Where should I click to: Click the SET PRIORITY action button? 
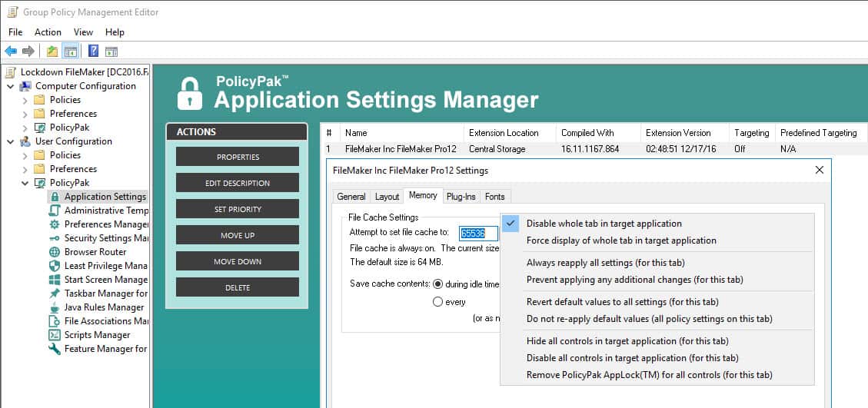pos(238,209)
